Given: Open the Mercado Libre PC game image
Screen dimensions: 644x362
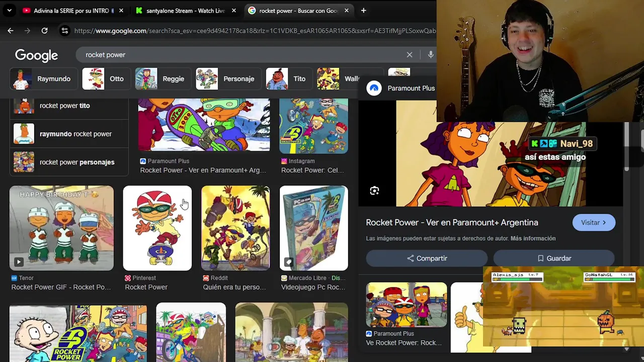Looking at the screenshot, I should coord(313,228).
